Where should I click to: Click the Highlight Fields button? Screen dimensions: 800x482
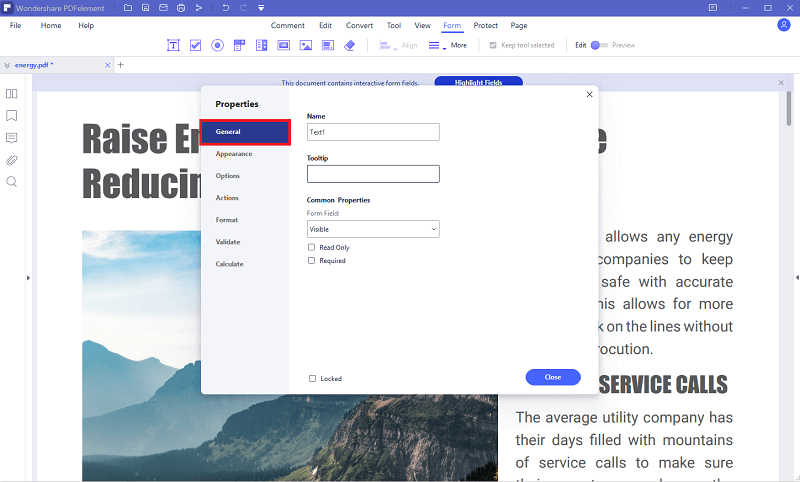pos(479,82)
